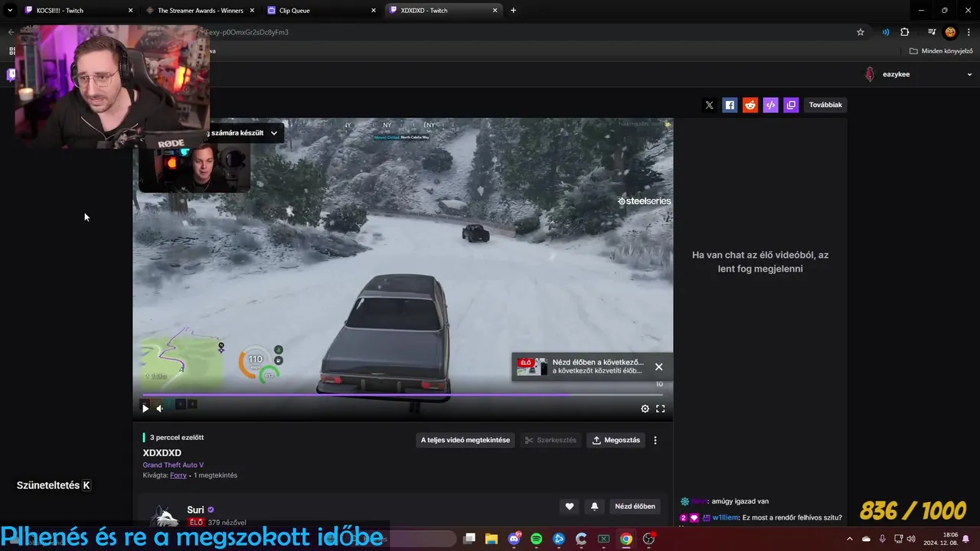Open the 'Minden könyvjelző' bookmarks folder

[x=941, y=51]
